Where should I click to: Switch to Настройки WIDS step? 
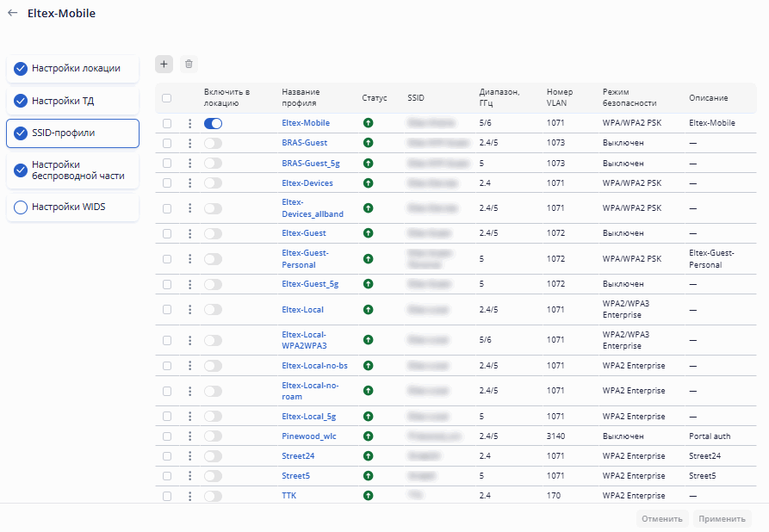[x=68, y=207]
